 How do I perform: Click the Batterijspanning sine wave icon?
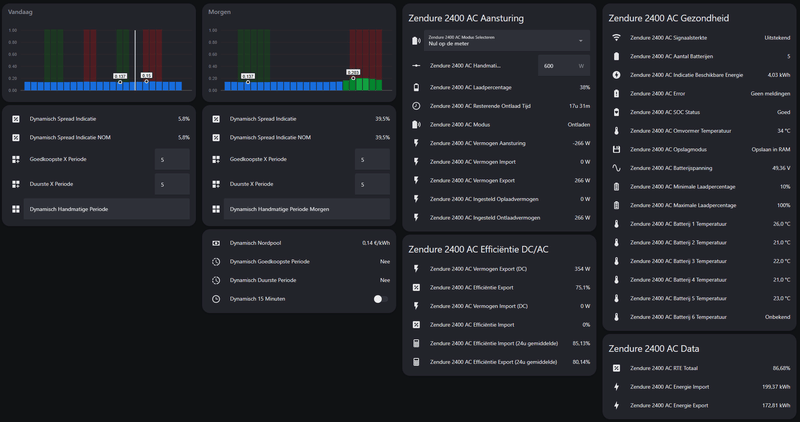point(616,168)
